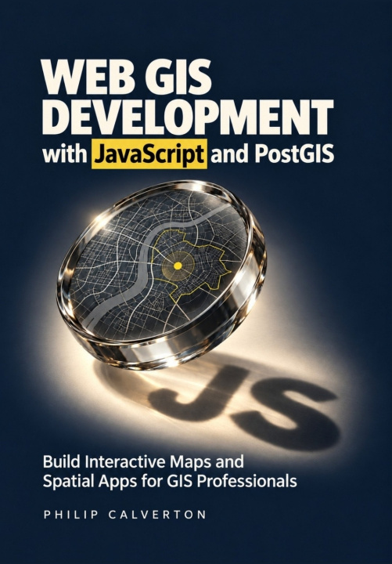Viewport: 392px width, 564px height.
Task: Click the word 'DEVELOPMENT' in the title
Action: [x=188, y=117]
